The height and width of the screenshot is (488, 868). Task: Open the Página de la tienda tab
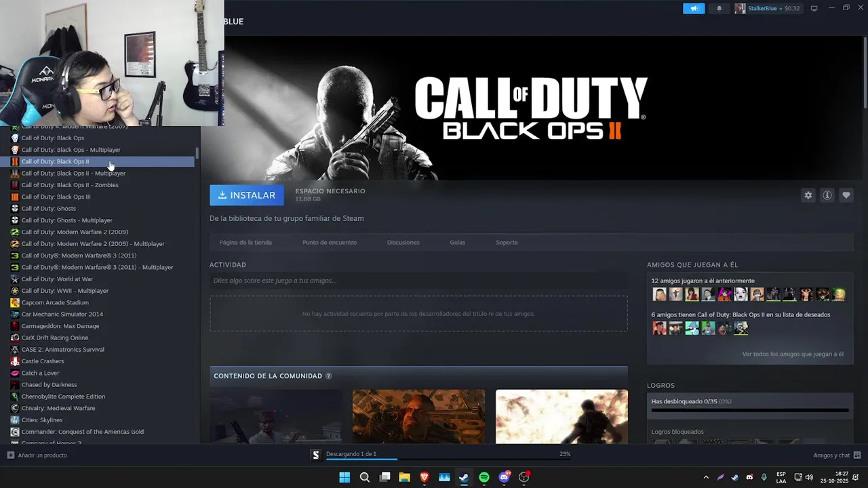click(245, 242)
